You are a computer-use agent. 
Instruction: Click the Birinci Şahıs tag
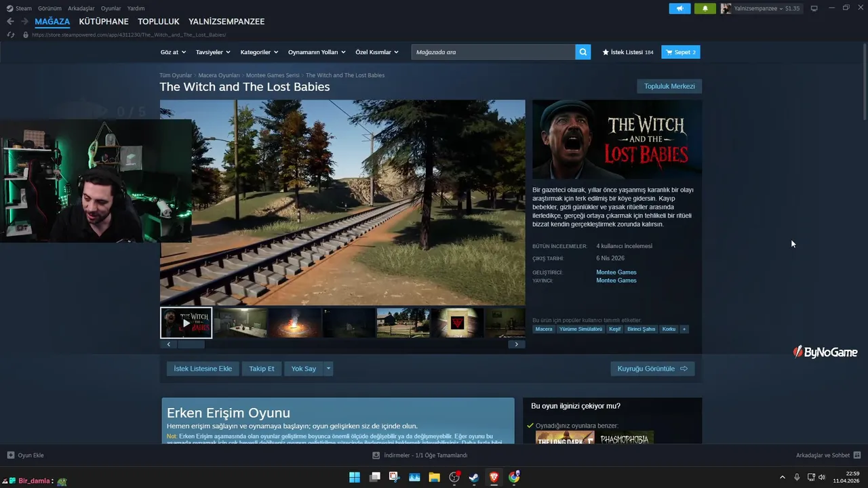point(642,329)
